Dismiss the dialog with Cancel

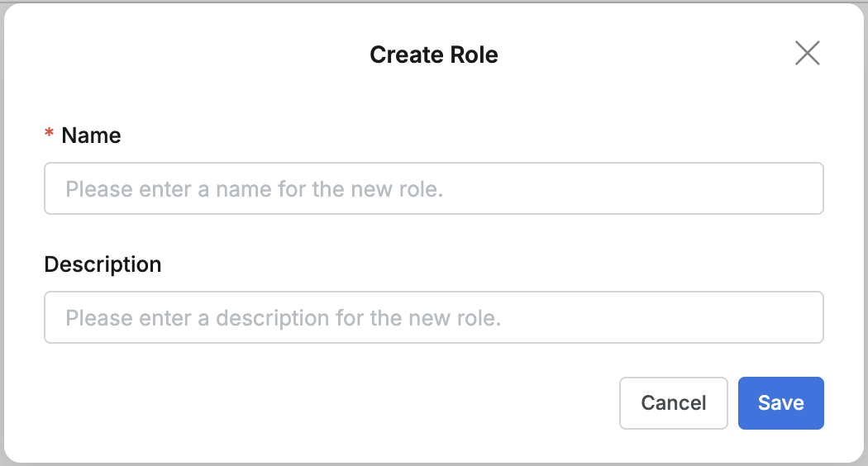click(x=673, y=403)
